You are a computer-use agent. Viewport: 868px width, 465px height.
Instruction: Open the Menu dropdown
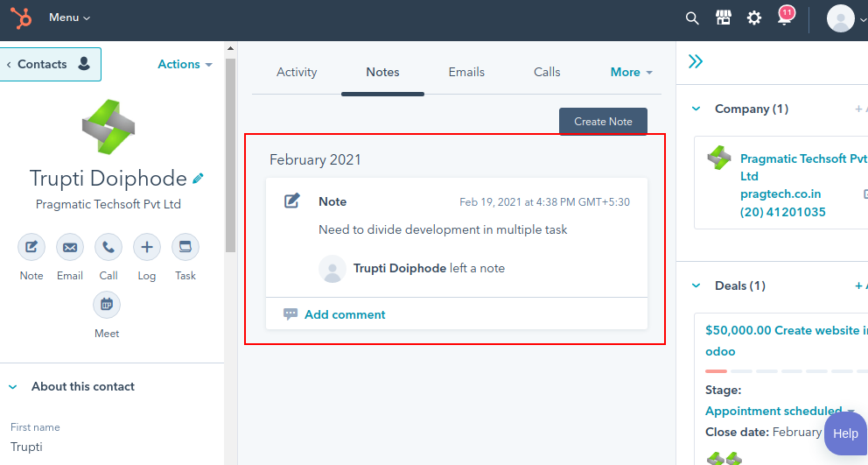point(69,18)
